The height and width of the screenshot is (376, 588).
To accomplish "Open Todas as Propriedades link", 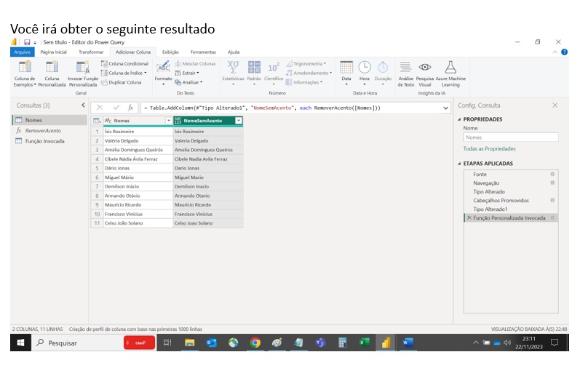I will 489,149.
